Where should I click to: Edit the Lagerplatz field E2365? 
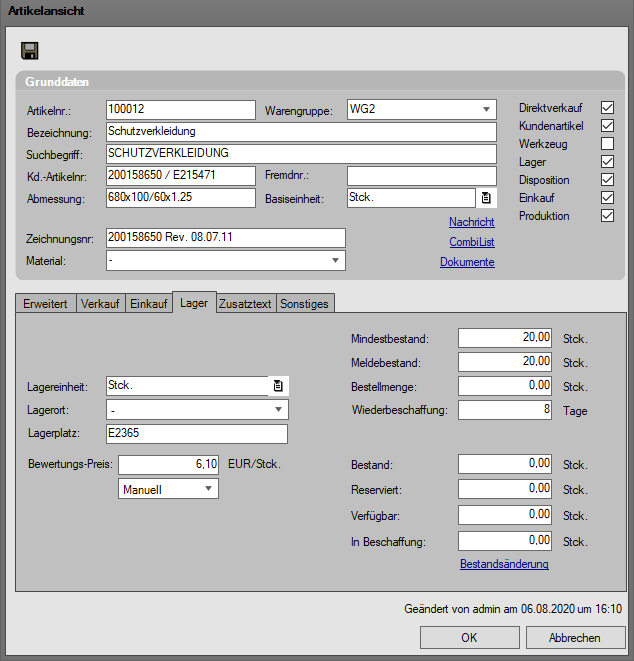[x=197, y=434]
